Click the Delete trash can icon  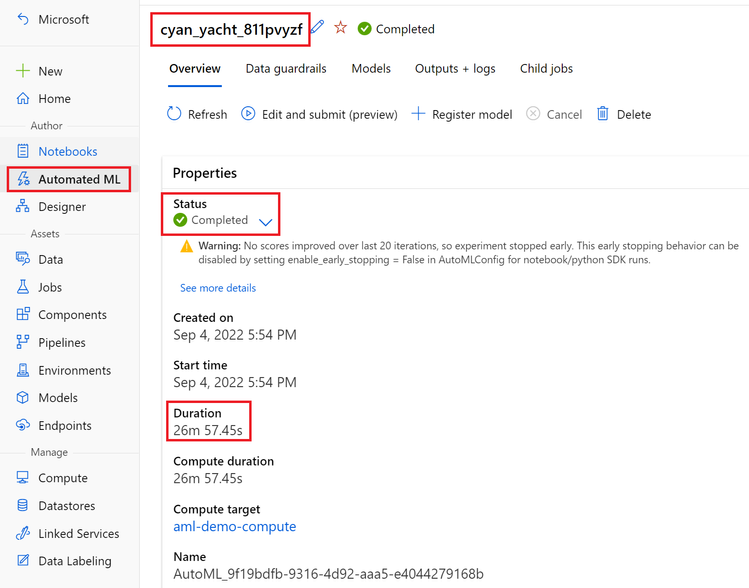pyautogui.click(x=603, y=114)
